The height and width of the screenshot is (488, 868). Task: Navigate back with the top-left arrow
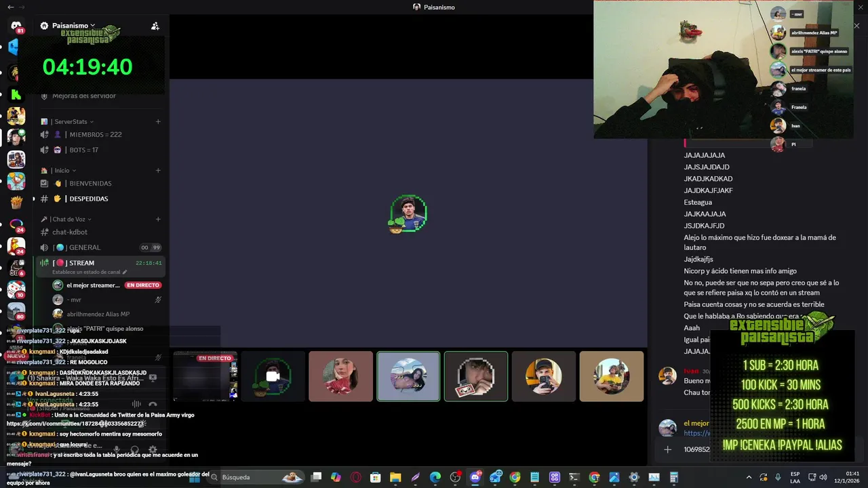pos(10,7)
